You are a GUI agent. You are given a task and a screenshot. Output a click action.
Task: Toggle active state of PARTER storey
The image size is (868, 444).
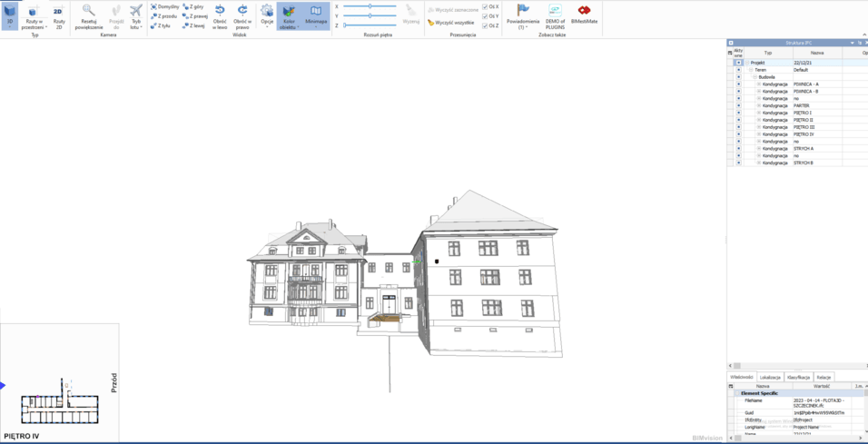[x=738, y=105]
